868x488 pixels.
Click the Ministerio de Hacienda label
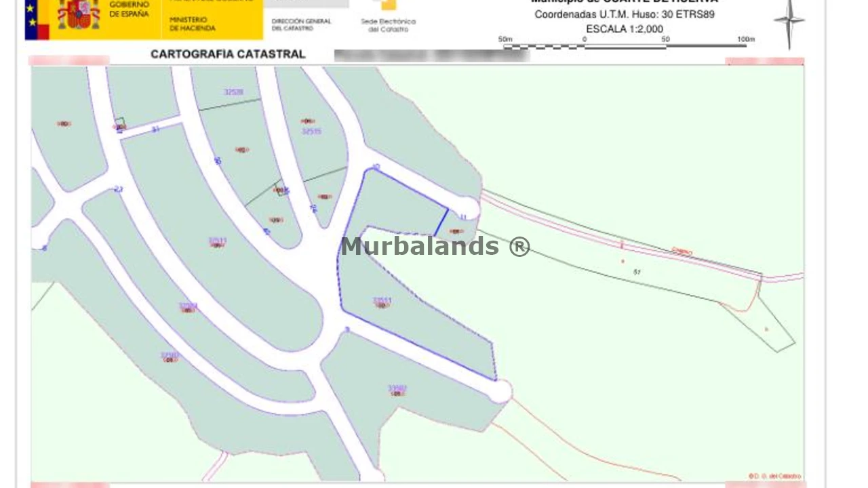click(x=192, y=24)
